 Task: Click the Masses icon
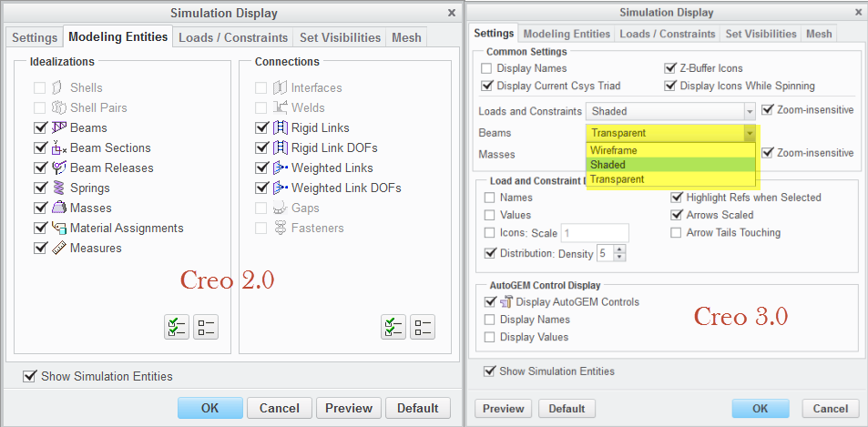[58, 208]
